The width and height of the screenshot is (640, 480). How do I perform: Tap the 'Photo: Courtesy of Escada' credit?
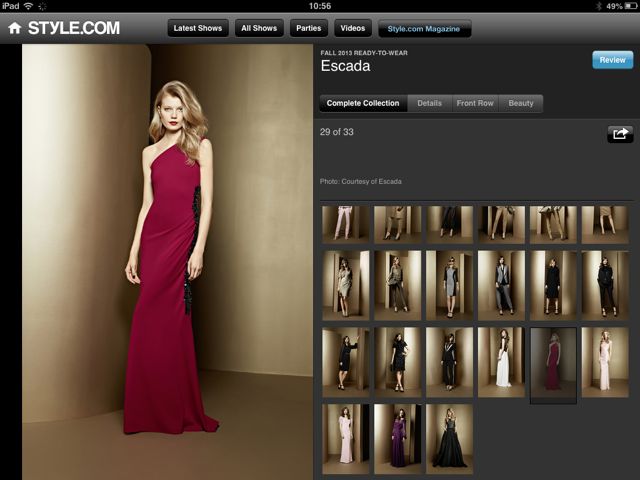(361, 181)
